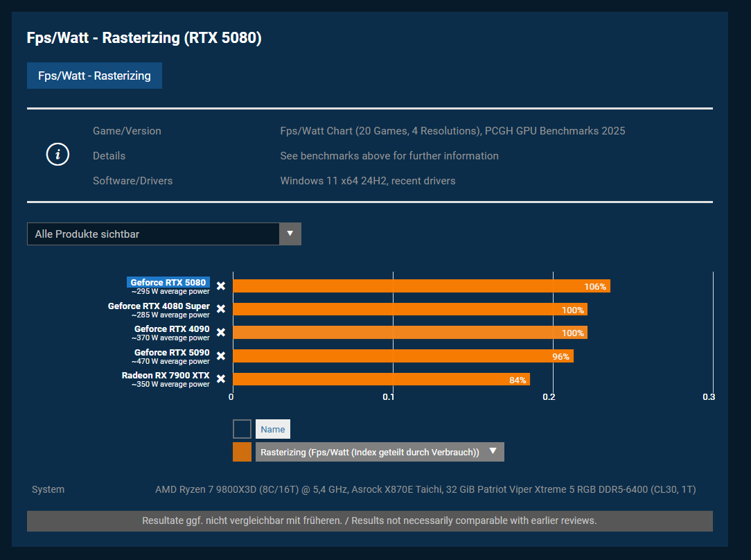751x560 pixels.
Task: Click the 106% bar for RTX 5080
Action: tap(421, 286)
